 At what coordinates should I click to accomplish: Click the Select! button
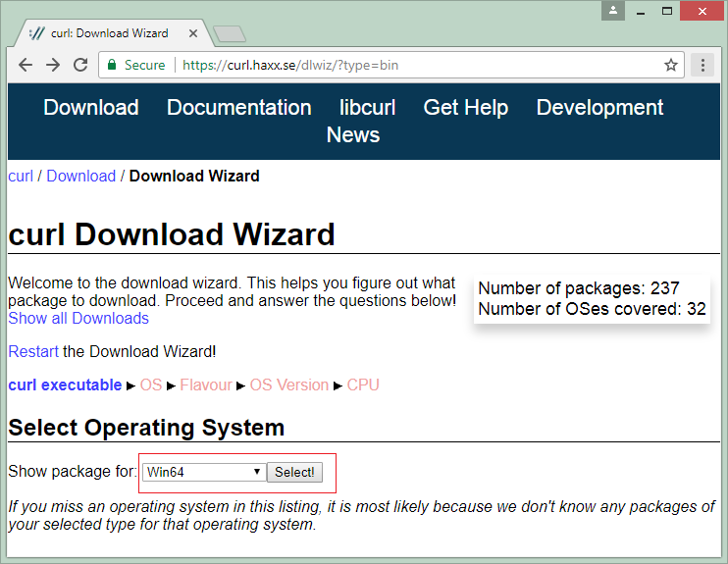tap(294, 472)
